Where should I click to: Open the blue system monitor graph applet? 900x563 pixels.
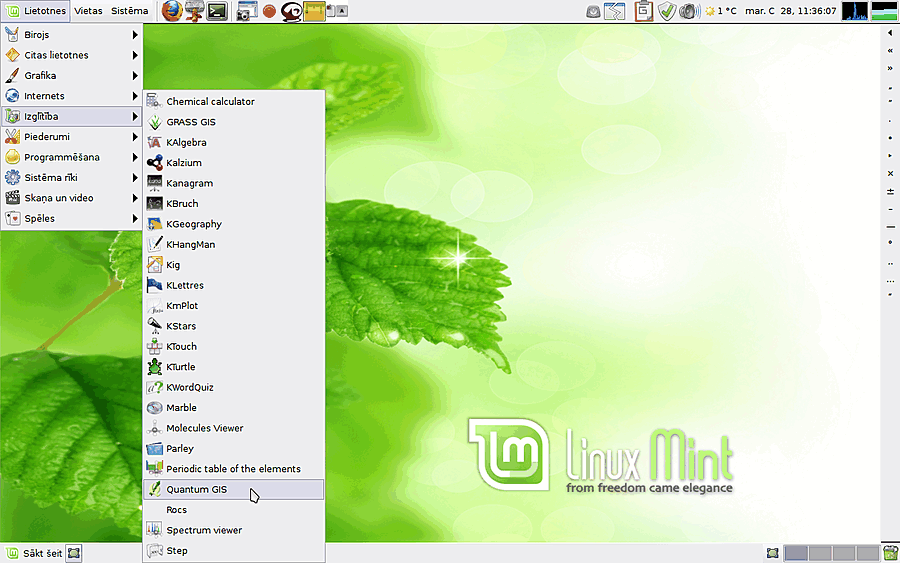tap(855, 11)
